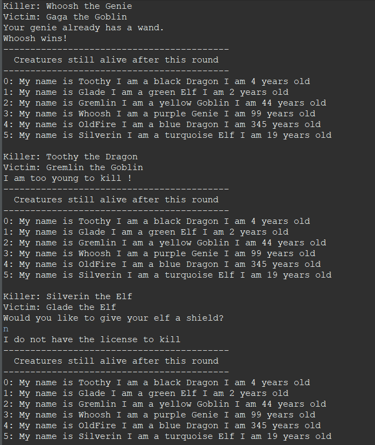Click the second '3: My name is Whoosh' line
375x445 pixels.
click(x=159, y=253)
